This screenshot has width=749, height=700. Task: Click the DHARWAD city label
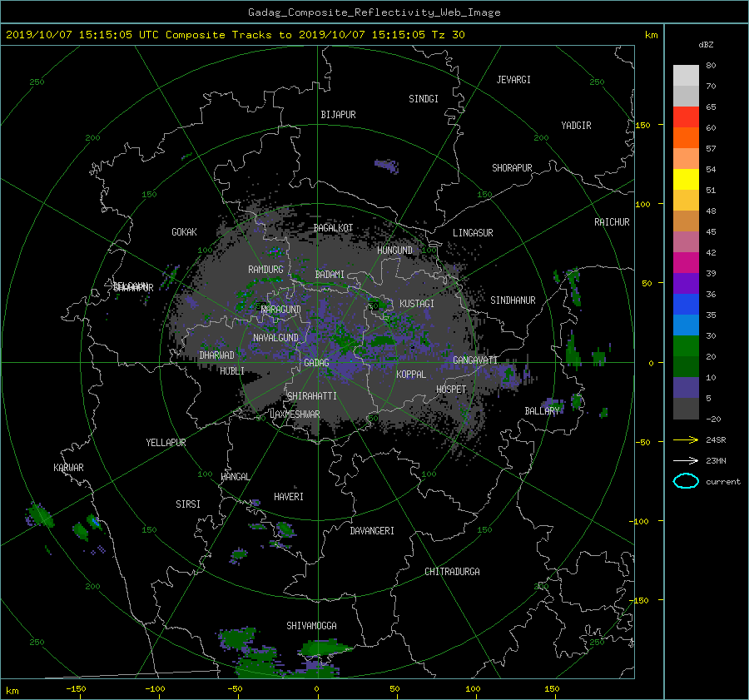217,355
